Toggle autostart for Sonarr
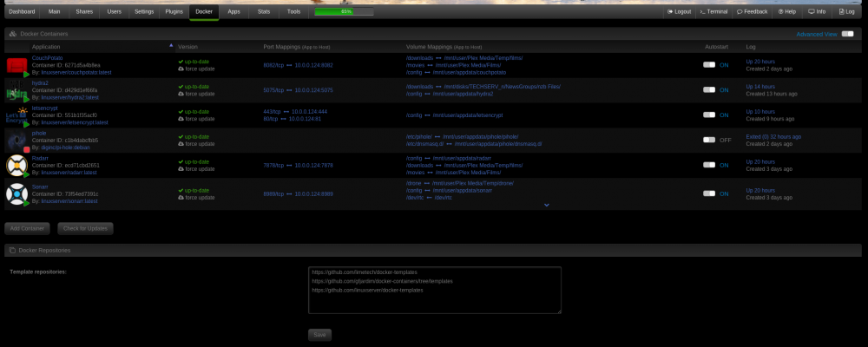This screenshot has height=347, width=868. click(x=709, y=193)
